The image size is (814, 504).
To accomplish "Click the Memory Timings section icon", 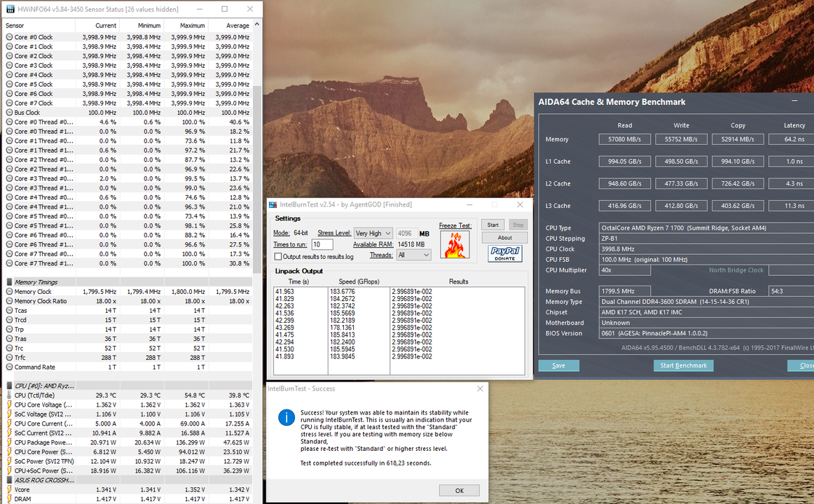I will [x=9, y=282].
